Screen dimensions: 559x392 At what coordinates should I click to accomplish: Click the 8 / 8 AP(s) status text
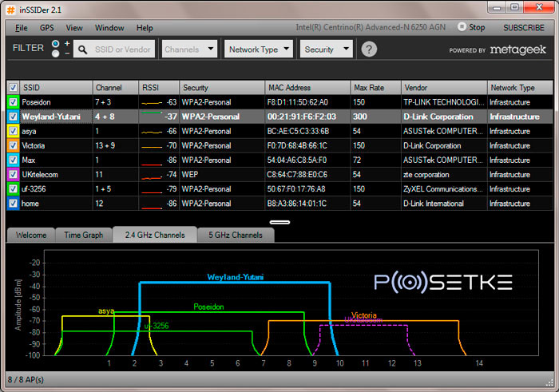(26, 379)
